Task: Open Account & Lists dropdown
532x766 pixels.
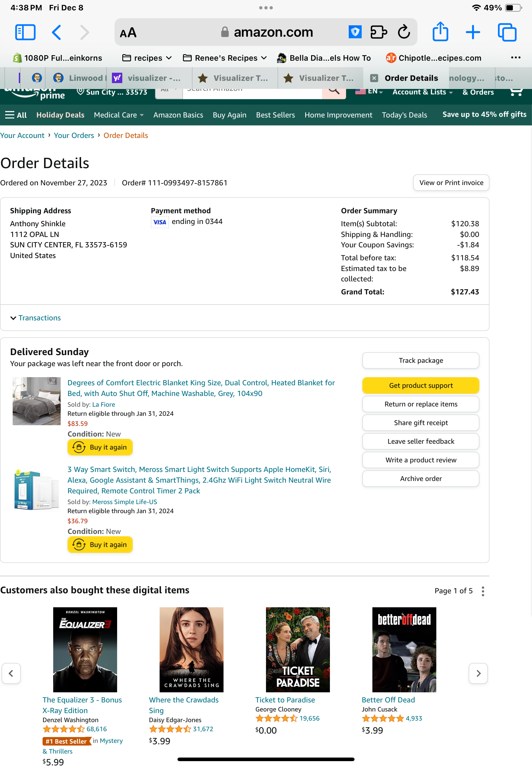Action: click(422, 92)
